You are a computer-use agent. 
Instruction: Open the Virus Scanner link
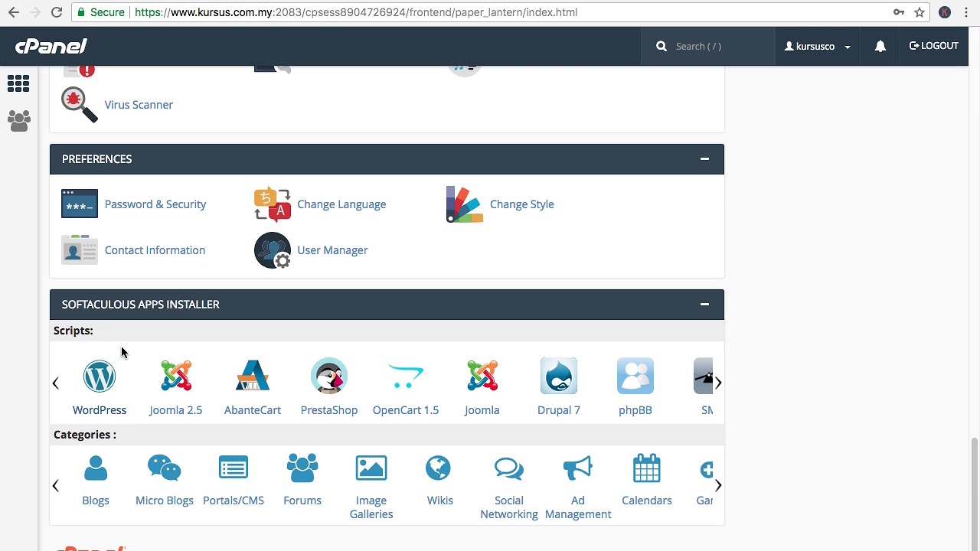tap(139, 105)
